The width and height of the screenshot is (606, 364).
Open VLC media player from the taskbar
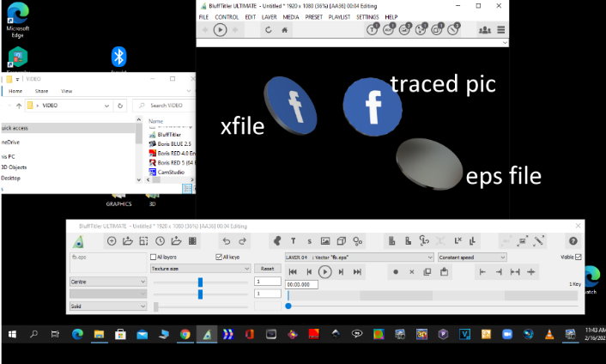549,334
